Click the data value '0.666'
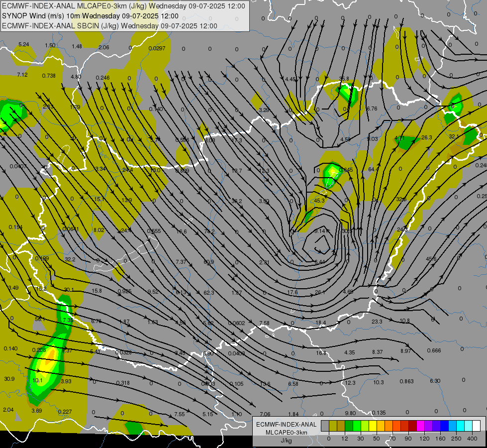The width and height of the screenshot is (487, 448). (434, 351)
